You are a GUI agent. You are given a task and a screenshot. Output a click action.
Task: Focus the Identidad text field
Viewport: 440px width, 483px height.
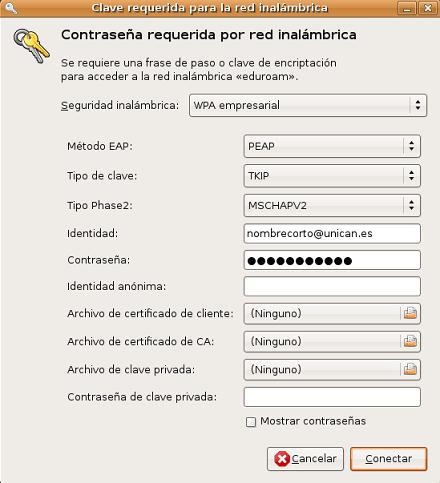coord(332,233)
